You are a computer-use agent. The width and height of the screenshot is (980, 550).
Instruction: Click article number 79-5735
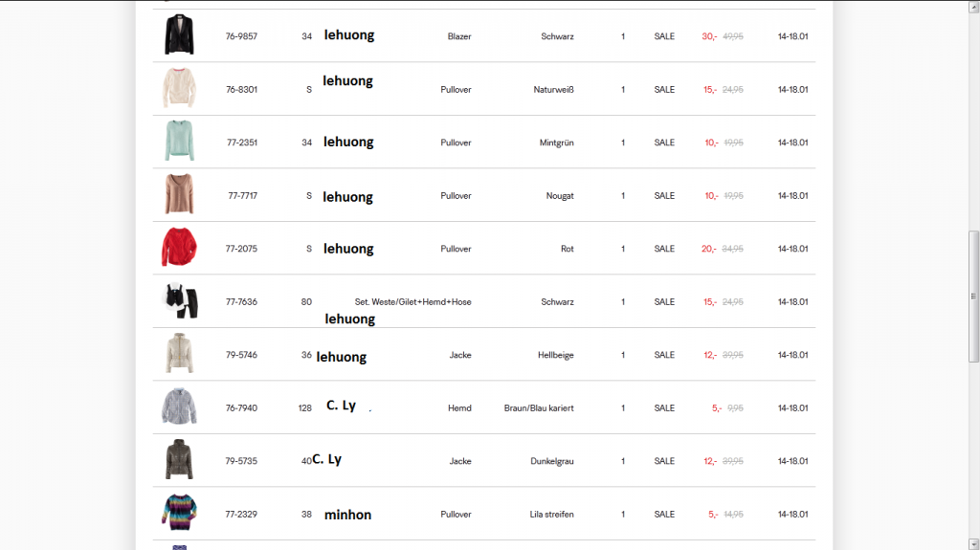tap(241, 461)
